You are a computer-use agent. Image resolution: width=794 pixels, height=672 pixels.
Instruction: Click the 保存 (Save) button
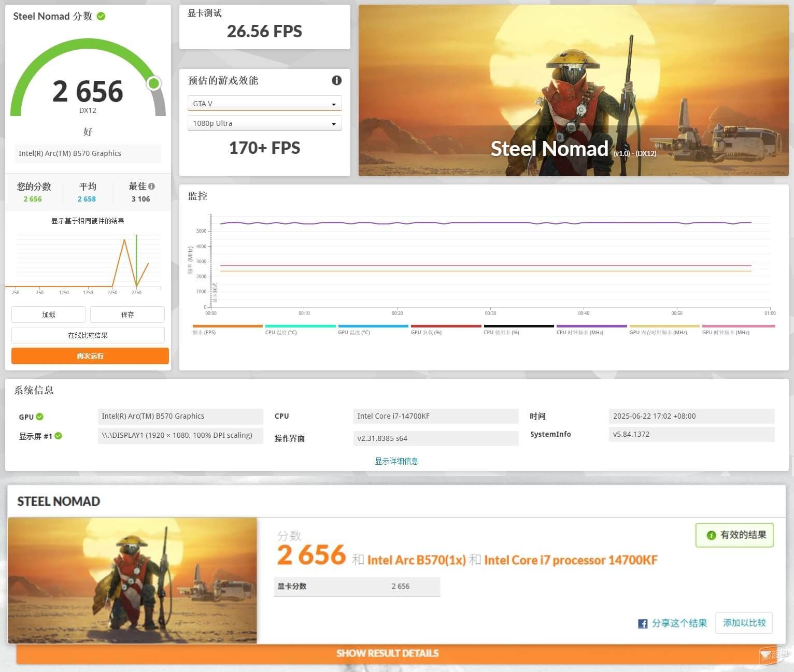click(x=127, y=314)
